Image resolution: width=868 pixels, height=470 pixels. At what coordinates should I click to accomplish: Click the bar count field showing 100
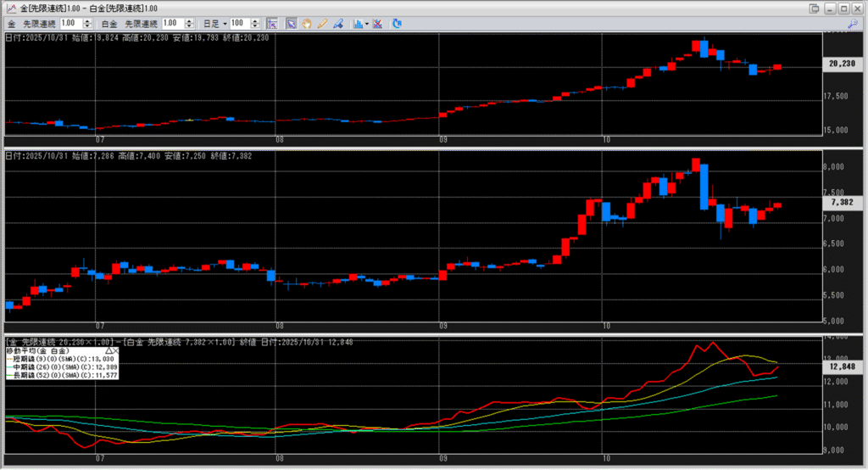pos(237,23)
